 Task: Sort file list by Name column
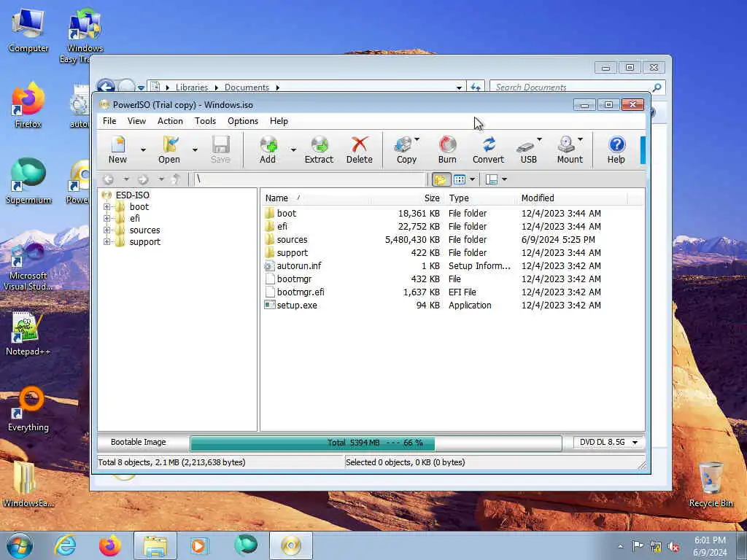coord(315,198)
